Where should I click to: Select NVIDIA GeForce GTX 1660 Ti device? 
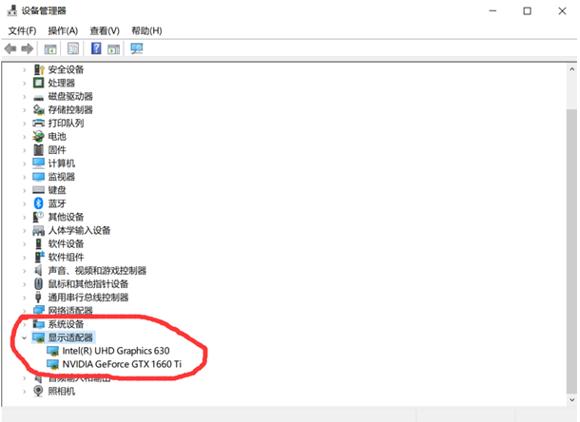(x=122, y=364)
